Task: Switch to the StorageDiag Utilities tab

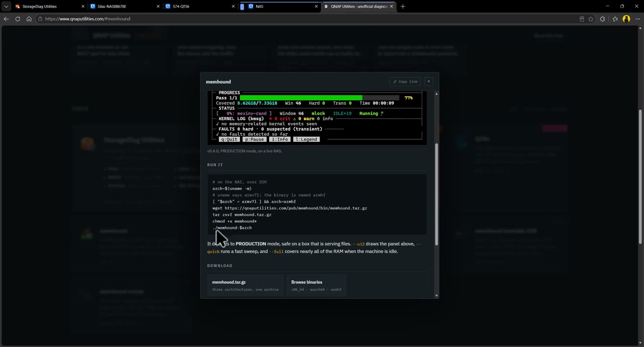Action: (49, 7)
